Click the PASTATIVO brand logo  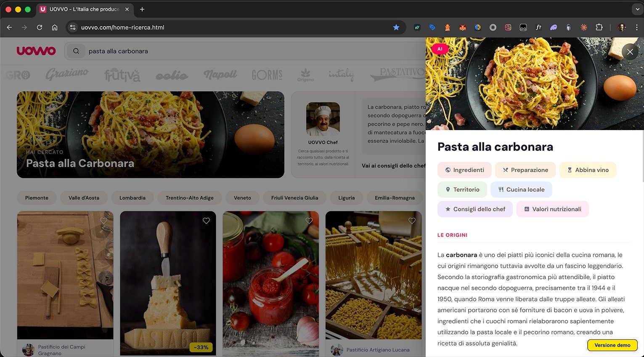398,74
